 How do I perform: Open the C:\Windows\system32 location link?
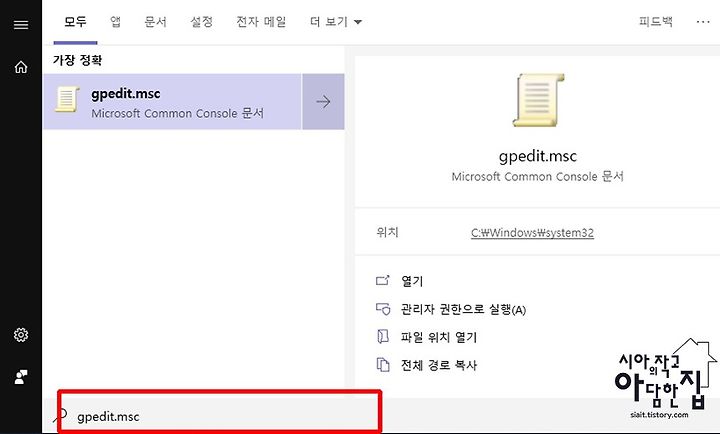(532, 233)
